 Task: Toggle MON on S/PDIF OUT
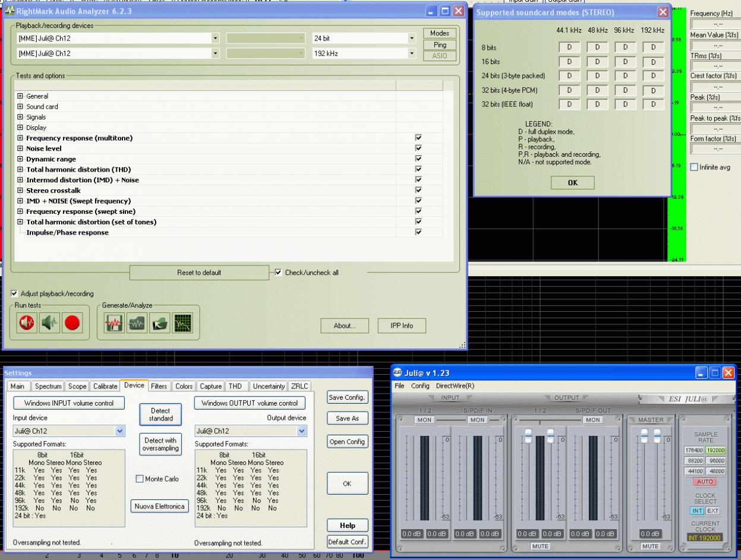coord(592,419)
